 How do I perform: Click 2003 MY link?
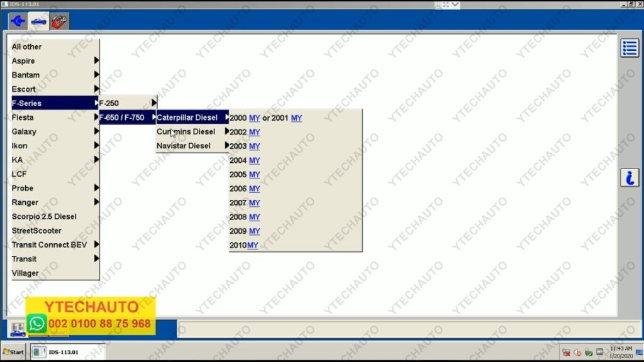click(254, 146)
